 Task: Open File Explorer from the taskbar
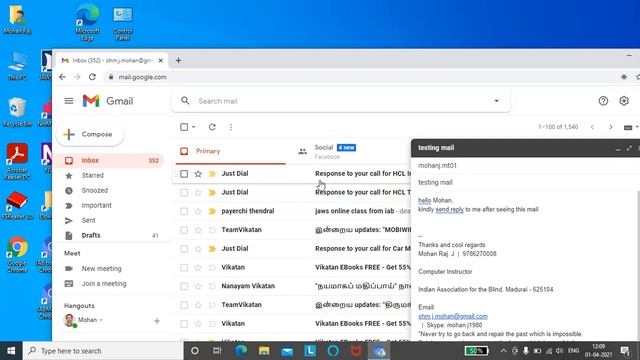264,351
